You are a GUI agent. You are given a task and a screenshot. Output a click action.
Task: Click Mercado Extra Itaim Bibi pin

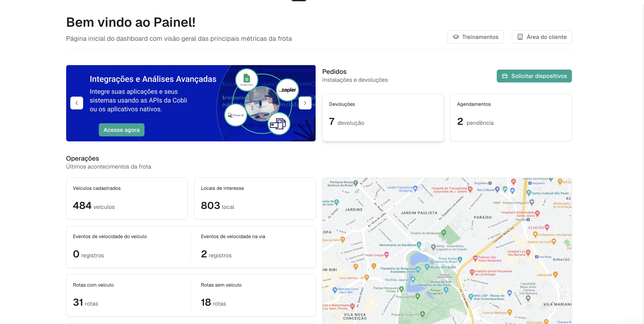click(x=335, y=290)
